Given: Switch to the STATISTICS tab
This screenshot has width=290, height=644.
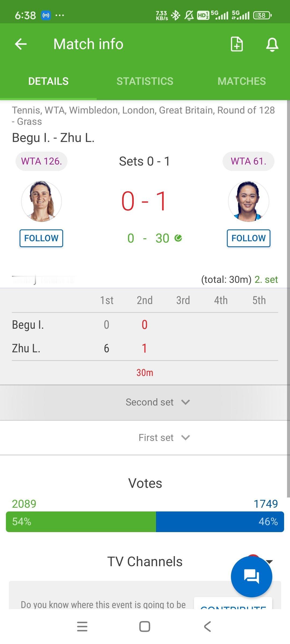Looking at the screenshot, I should coord(145,81).
